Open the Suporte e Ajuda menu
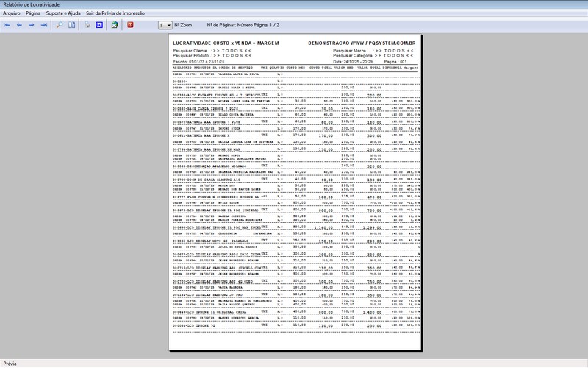The height and width of the screenshot is (368, 588). click(x=63, y=13)
